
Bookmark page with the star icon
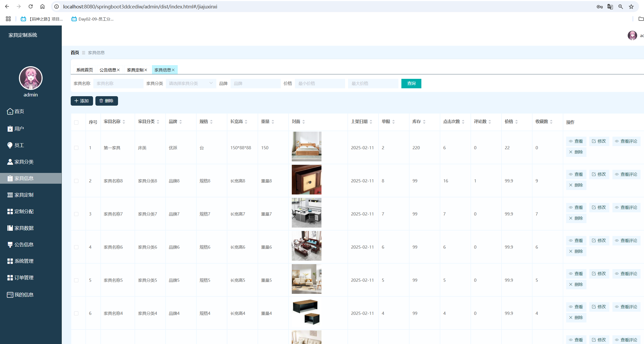(x=631, y=7)
